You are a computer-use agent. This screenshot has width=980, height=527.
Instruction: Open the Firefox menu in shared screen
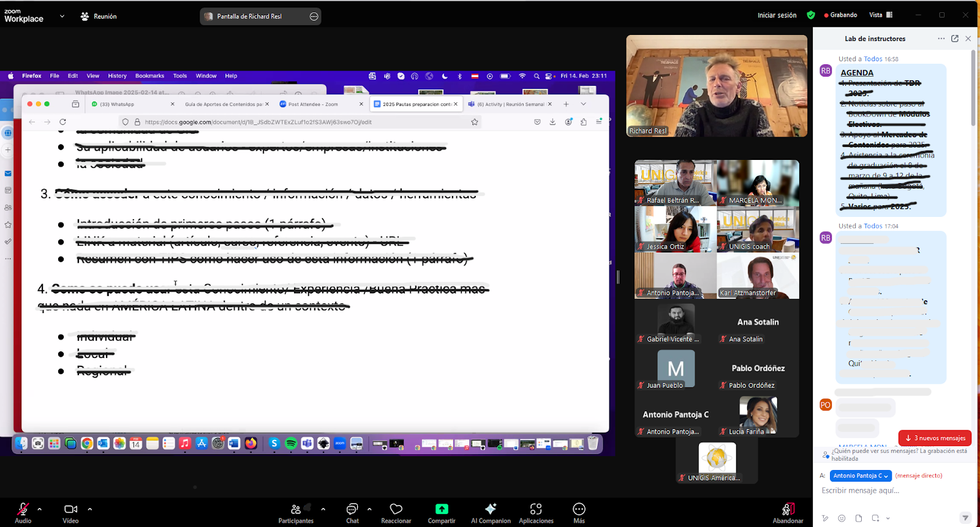click(31, 76)
